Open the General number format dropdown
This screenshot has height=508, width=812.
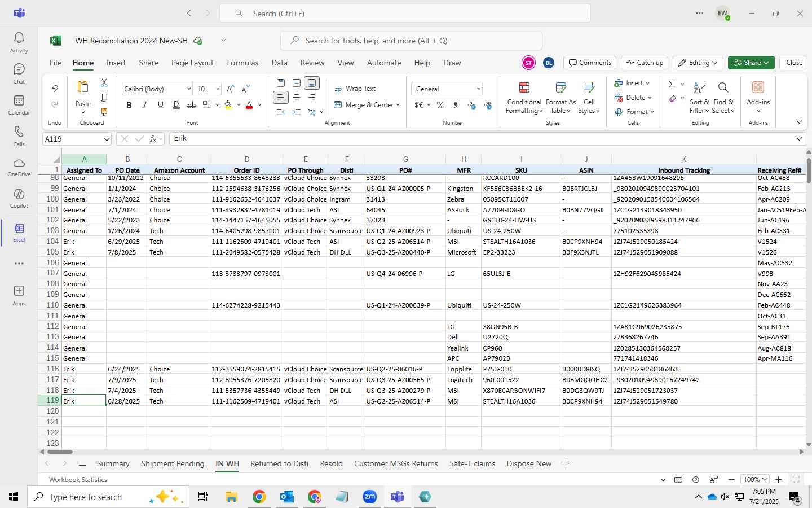pos(479,89)
